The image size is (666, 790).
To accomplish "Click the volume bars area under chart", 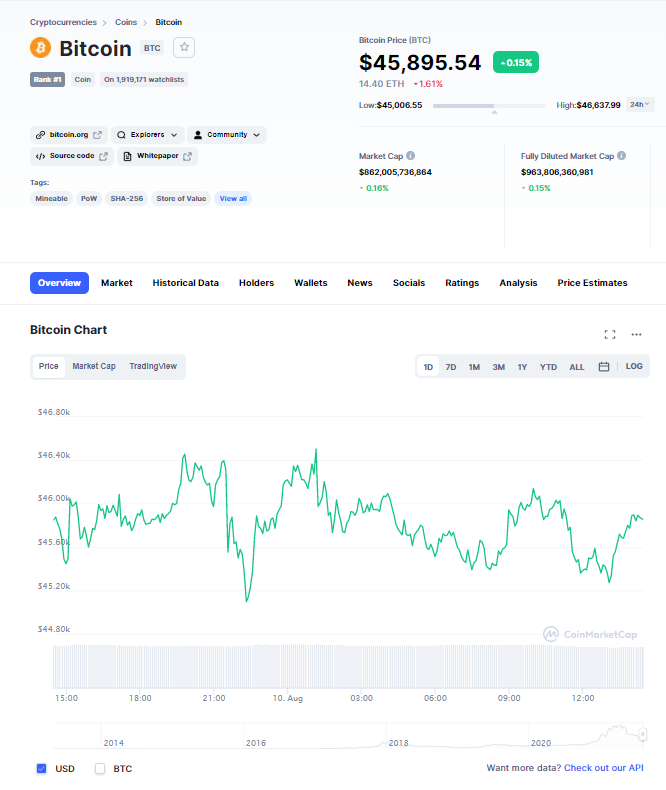I will [x=348, y=666].
